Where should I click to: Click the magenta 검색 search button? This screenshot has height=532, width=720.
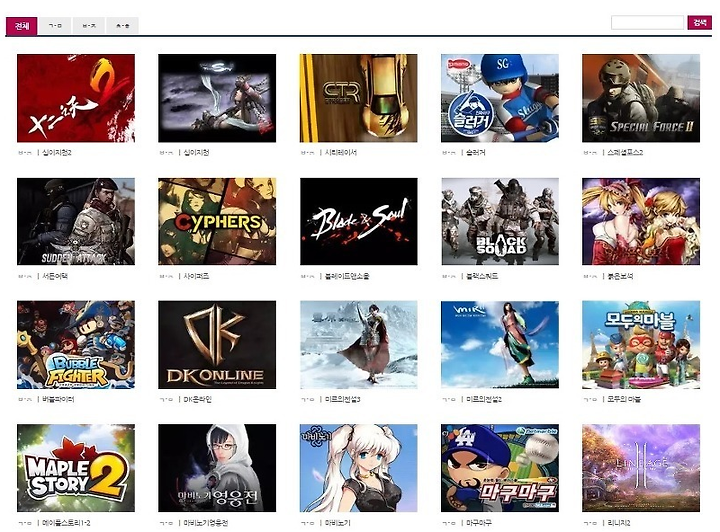699,22
